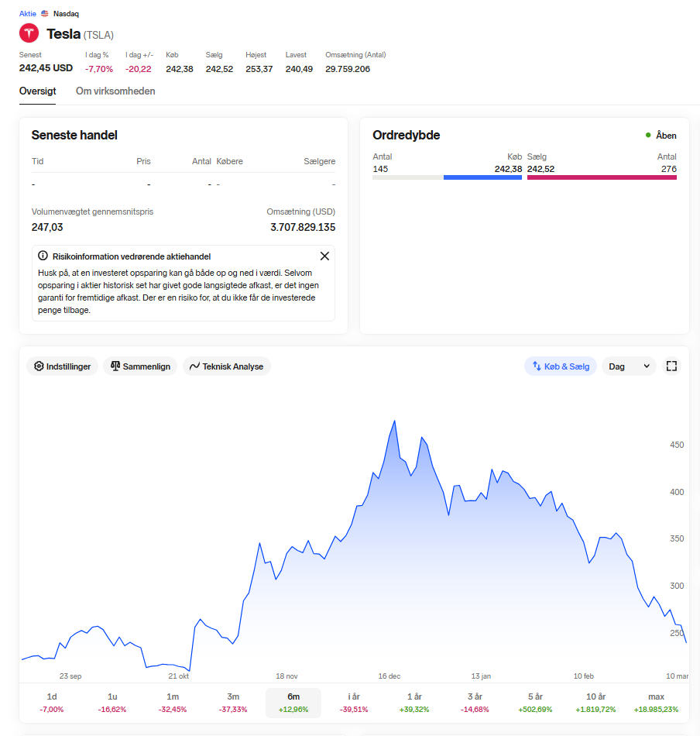
Task: Select the i år chart period
Action: [354, 703]
